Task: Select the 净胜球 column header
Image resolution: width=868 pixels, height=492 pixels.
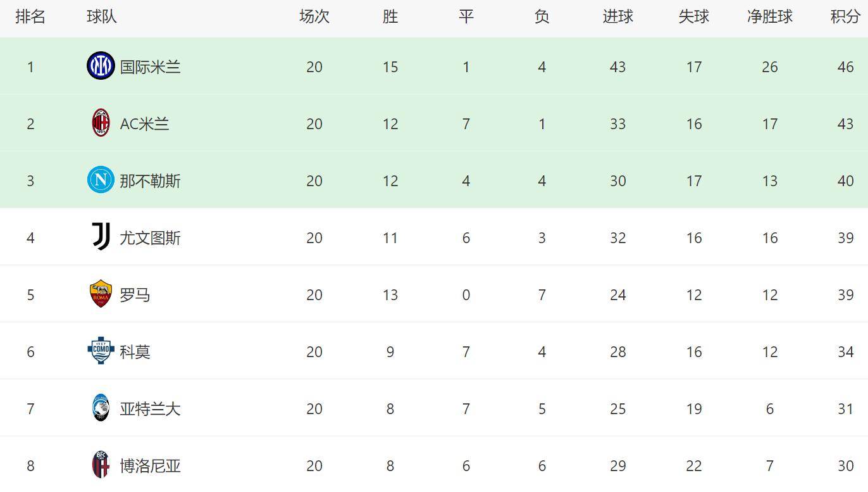Action: coord(769,17)
